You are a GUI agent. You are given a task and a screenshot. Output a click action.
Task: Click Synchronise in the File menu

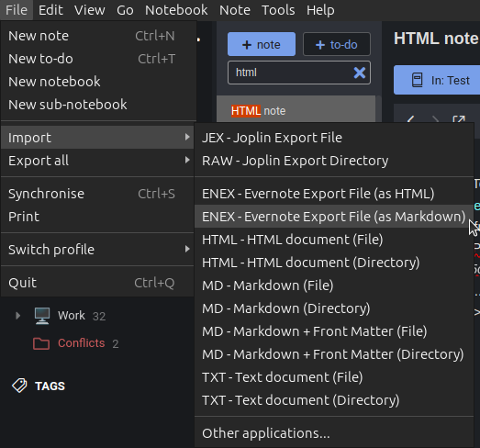pos(97,194)
